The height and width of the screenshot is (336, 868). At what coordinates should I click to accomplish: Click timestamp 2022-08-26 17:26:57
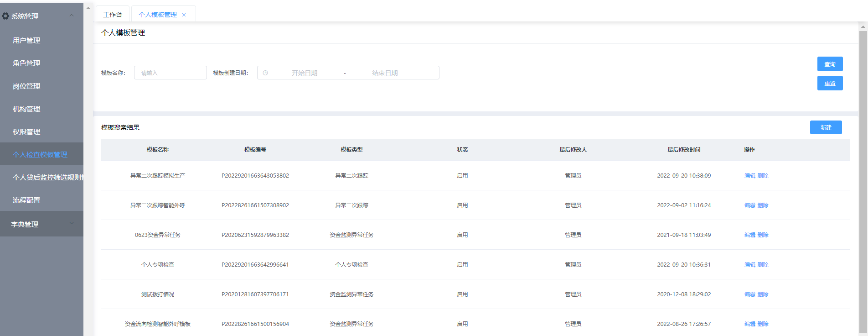click(x=684, y=324)
